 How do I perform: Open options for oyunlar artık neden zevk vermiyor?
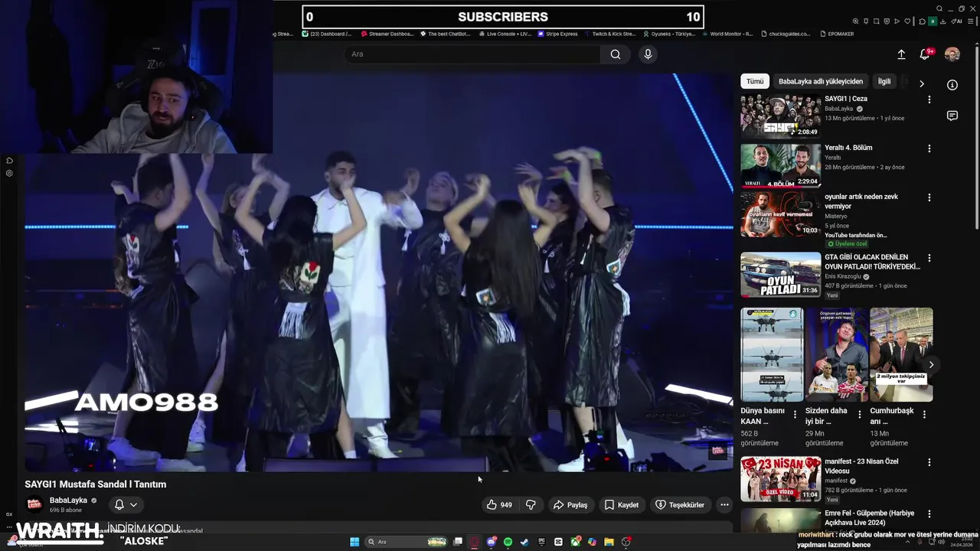[x=929, y=197]
